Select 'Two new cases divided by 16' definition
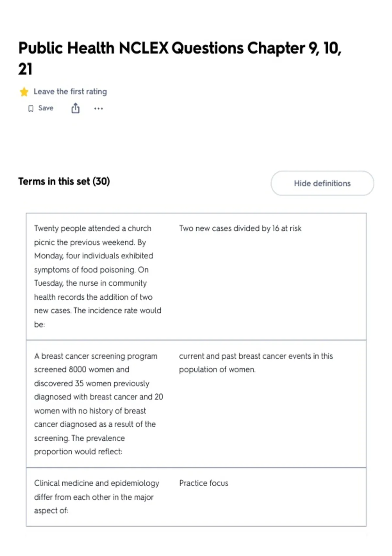Viewport: 392px width, 556px height. tap(240, 228)
